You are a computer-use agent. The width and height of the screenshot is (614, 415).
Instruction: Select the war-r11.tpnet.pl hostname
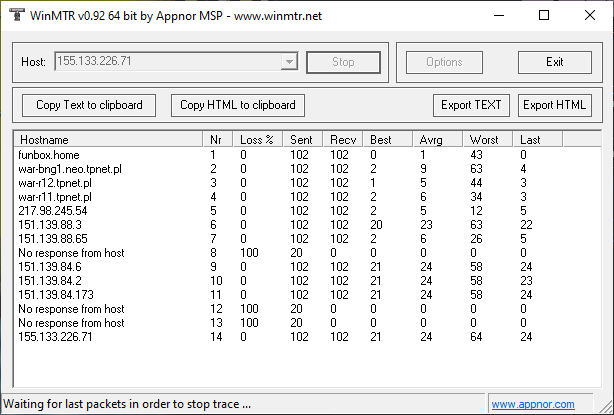pyautogui.click(x=55, y=197)
